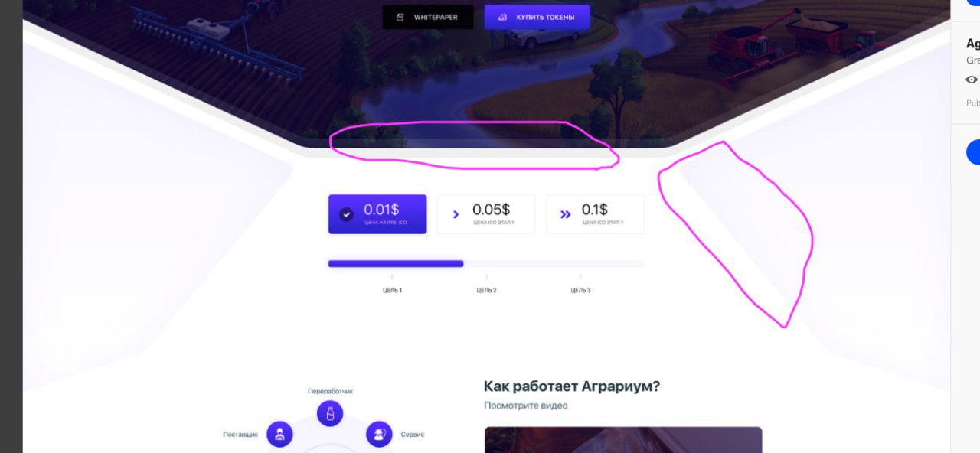Screen dimensions: 980x453
Task: Select the 0.01$ Pre-ICO price card
Action: coord(377,214)
